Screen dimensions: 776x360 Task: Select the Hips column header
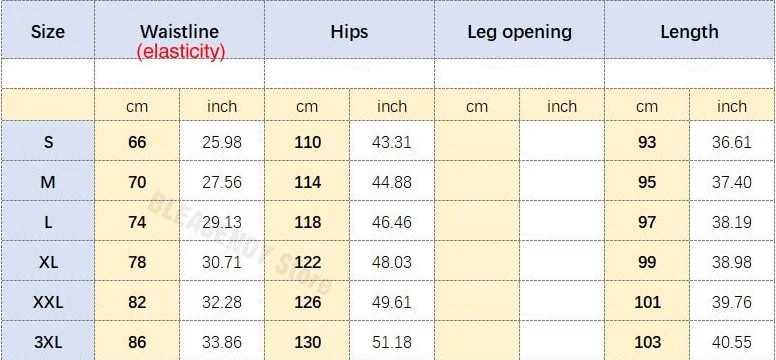[349, 32]
